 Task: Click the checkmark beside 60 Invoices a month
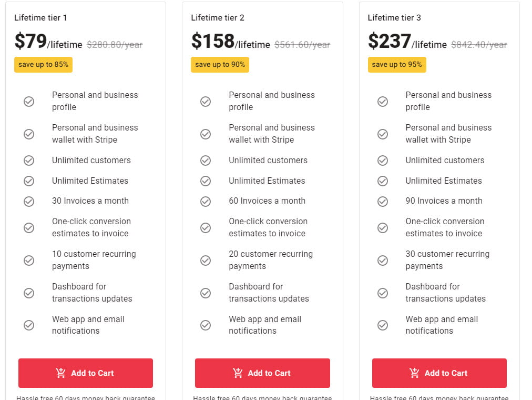coord(206,201)
